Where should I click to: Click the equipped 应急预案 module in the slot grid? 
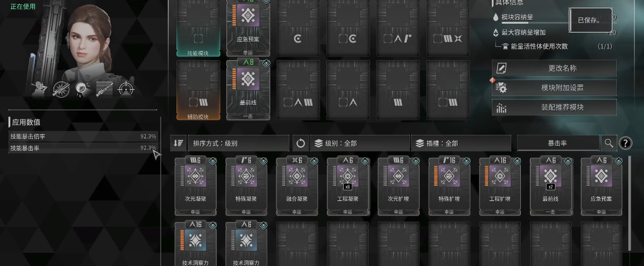248,27
